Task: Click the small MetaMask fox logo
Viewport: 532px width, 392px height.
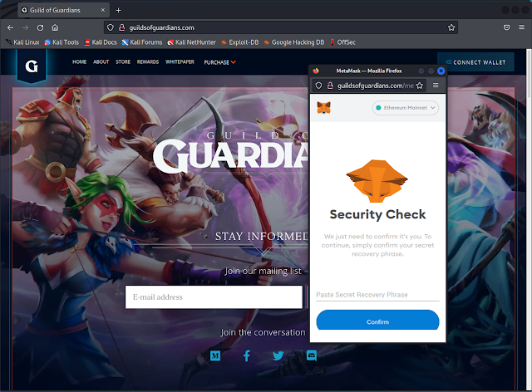Action: click(323, 108)
